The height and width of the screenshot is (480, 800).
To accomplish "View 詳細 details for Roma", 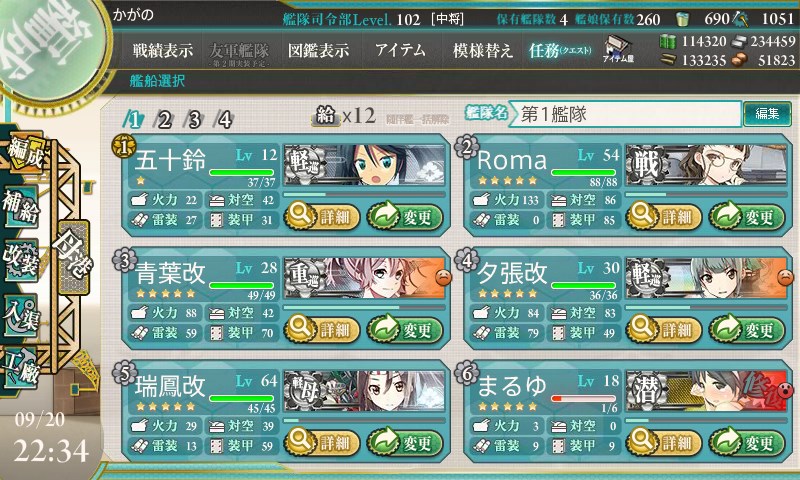I will point(664,217).
